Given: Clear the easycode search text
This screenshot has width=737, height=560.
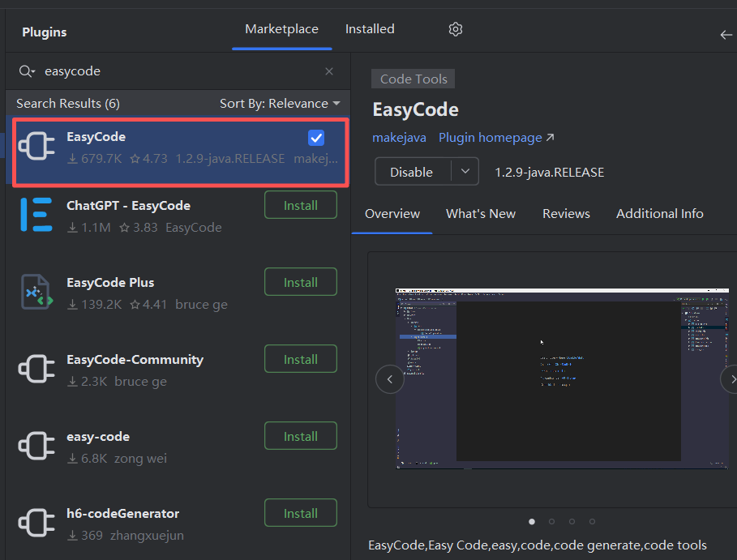Looking at the screenshot, I should (329, 71).
